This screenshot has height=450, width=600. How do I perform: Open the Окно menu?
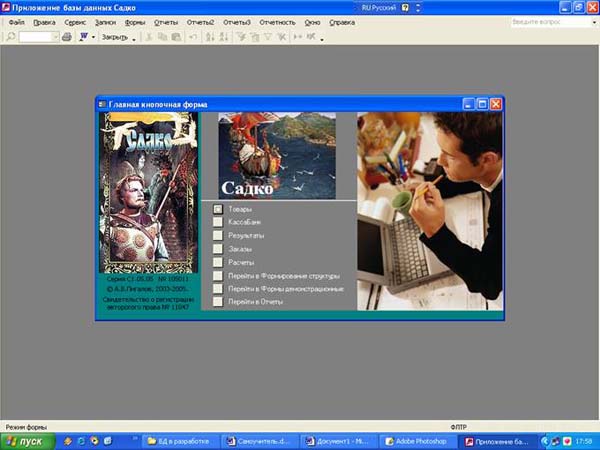pyautogui.click(x=312, y=22)
